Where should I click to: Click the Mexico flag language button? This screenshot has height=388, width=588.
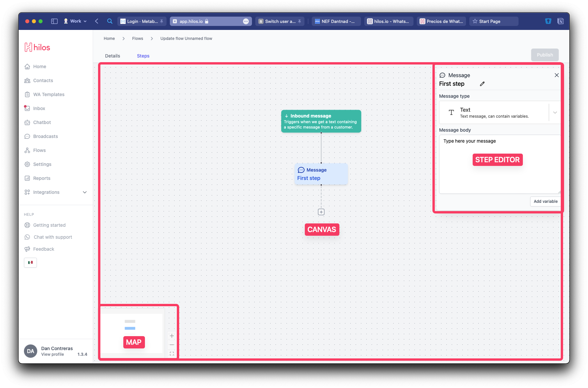pos(30,263)
